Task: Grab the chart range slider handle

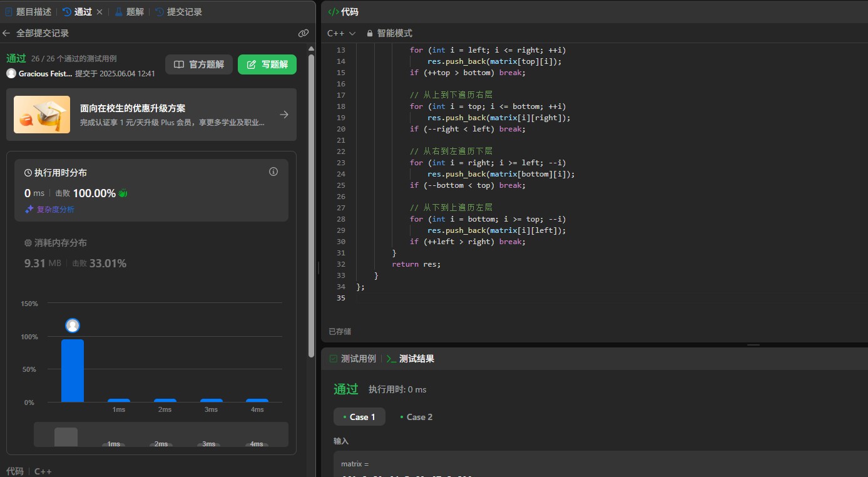Action: [x=66, y=436]
